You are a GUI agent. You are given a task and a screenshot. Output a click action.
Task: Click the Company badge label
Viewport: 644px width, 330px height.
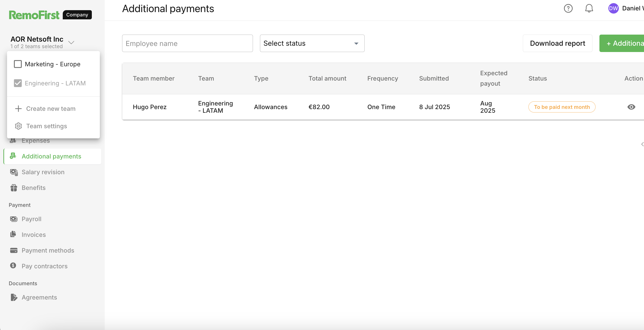tap(77, 15)
